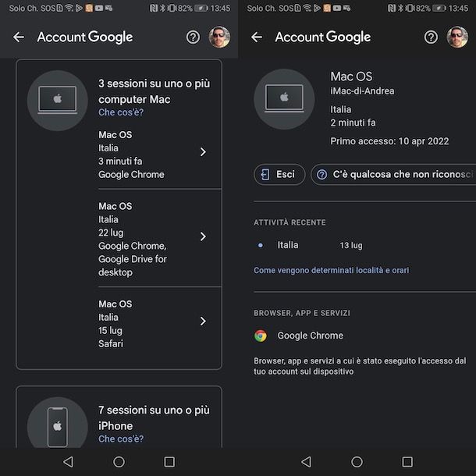Tap Wi-Fi icon in right status bar
This screenshot has width=476, height=476.
(x=307, y=8)
